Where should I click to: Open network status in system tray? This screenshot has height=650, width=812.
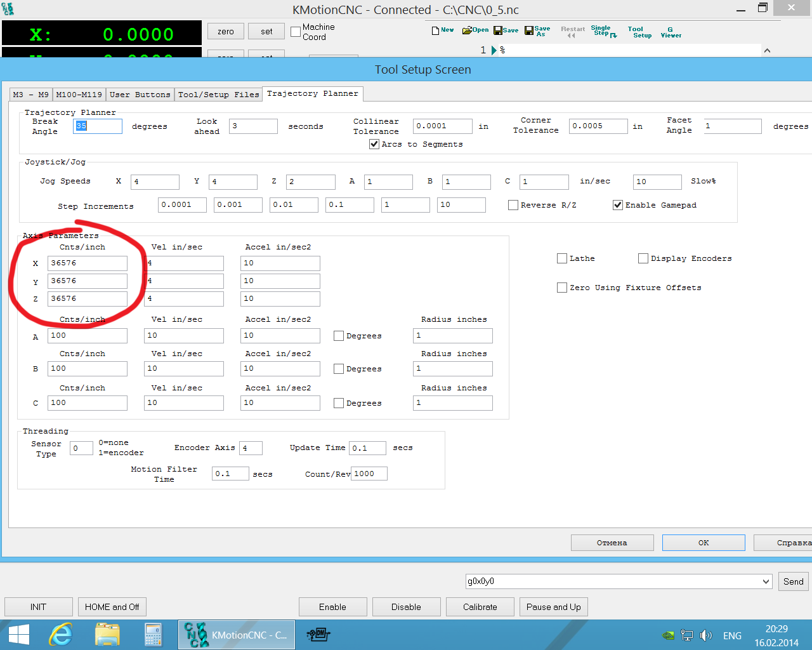pos(687,635)
